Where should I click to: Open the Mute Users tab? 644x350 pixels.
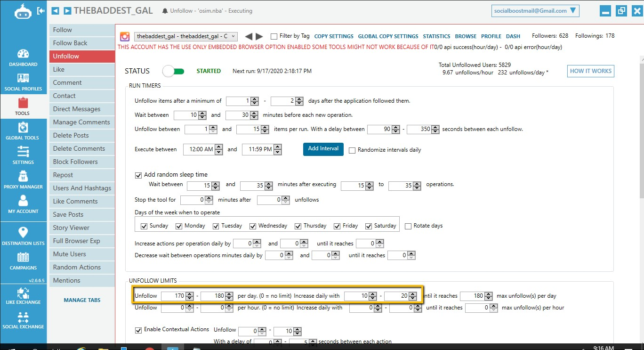[x=82, y=254]
